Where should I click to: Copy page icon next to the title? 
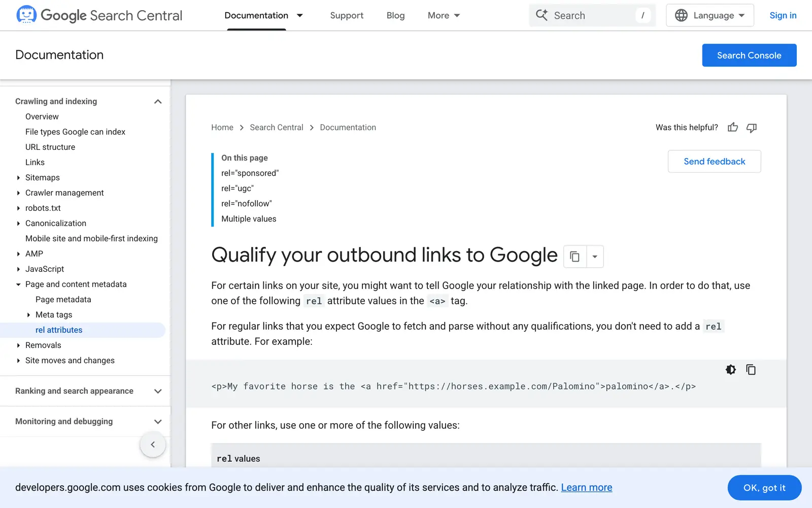click(574, 257)
